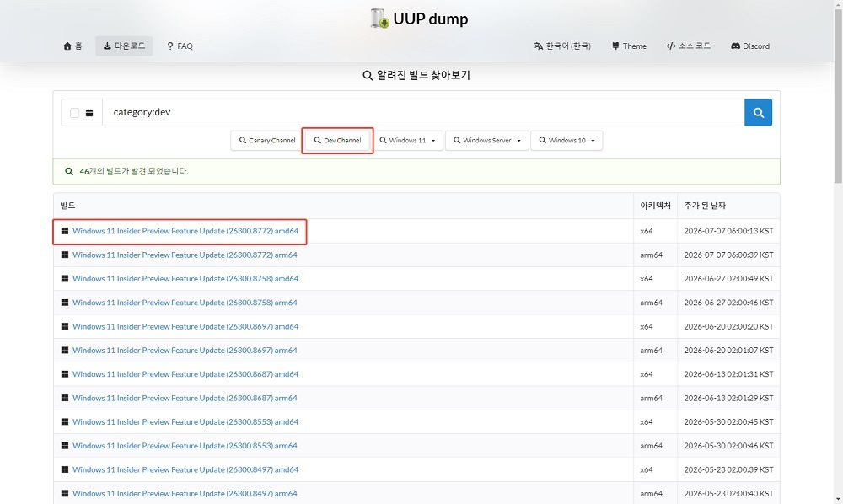Screen dimensions: 843x504
Task: Open the FAQ nav item
Action: tap(180, 46)
